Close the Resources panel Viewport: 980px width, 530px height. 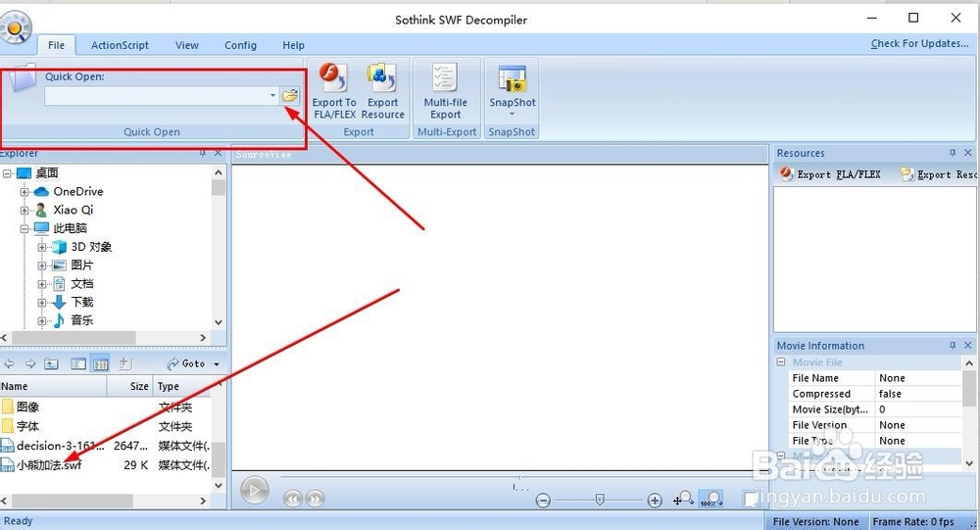pyautogui.click(x=968, y=153)
